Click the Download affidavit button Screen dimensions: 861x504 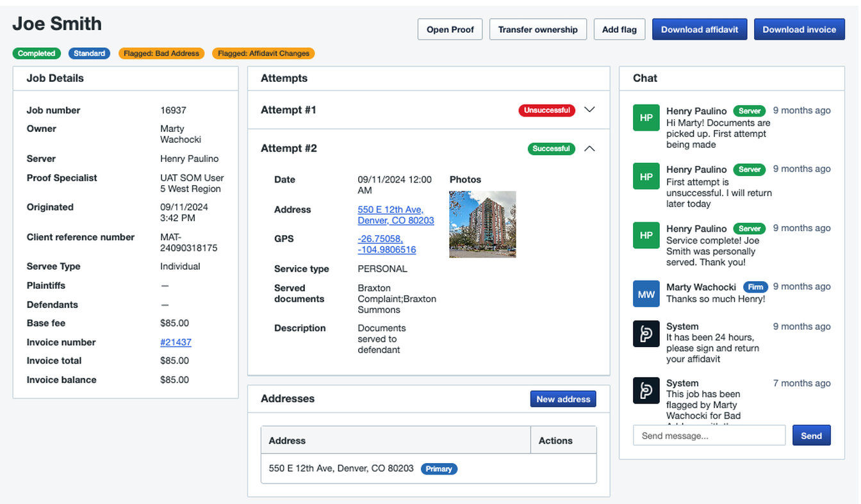coord(699,29)
